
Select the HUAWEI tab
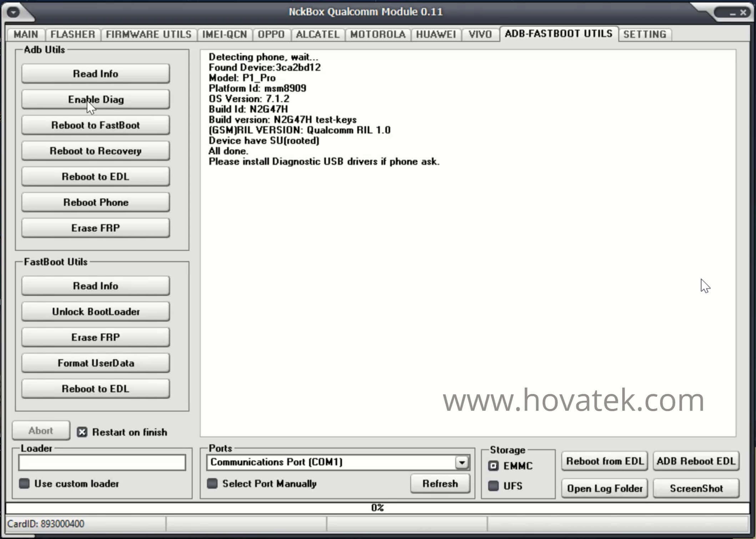436,34
